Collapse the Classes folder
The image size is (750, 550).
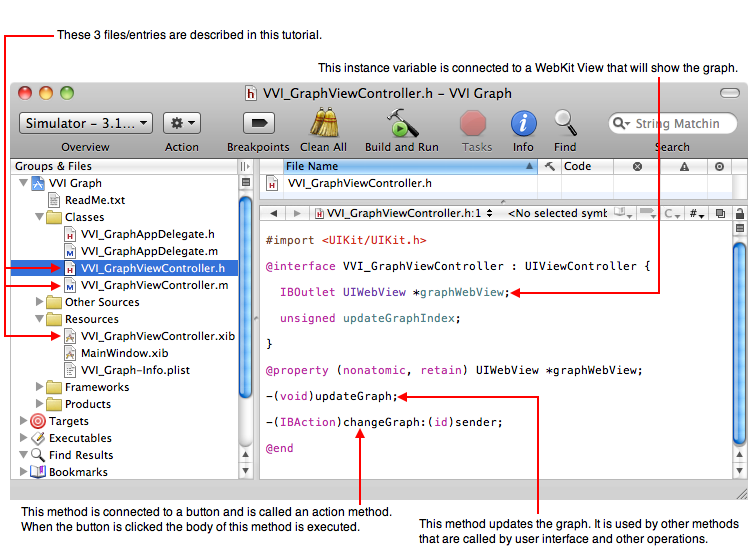pyautogui.click(x=40, y=217)
